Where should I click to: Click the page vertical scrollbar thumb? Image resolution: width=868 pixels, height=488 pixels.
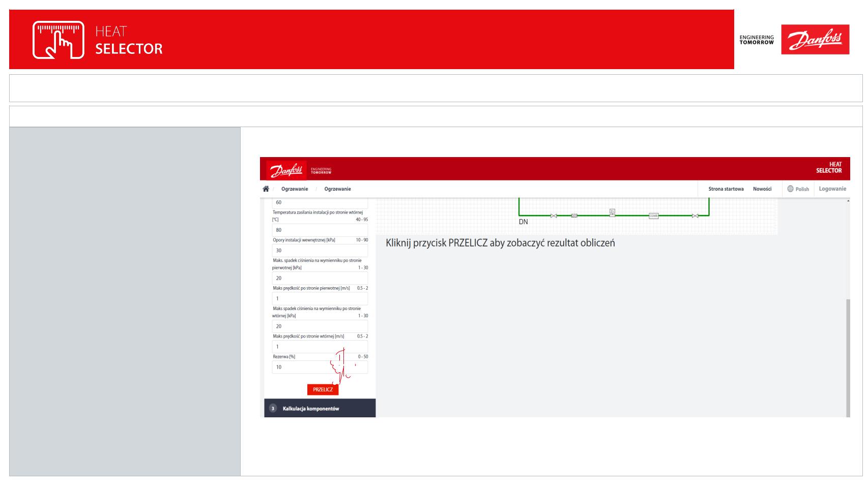[x=848, y=358]
